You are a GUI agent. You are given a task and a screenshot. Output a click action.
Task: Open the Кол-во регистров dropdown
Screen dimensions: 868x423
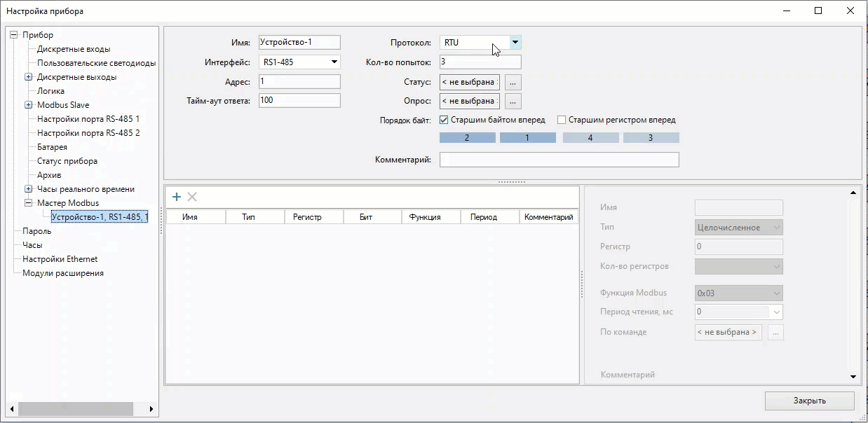click(738, 266)
